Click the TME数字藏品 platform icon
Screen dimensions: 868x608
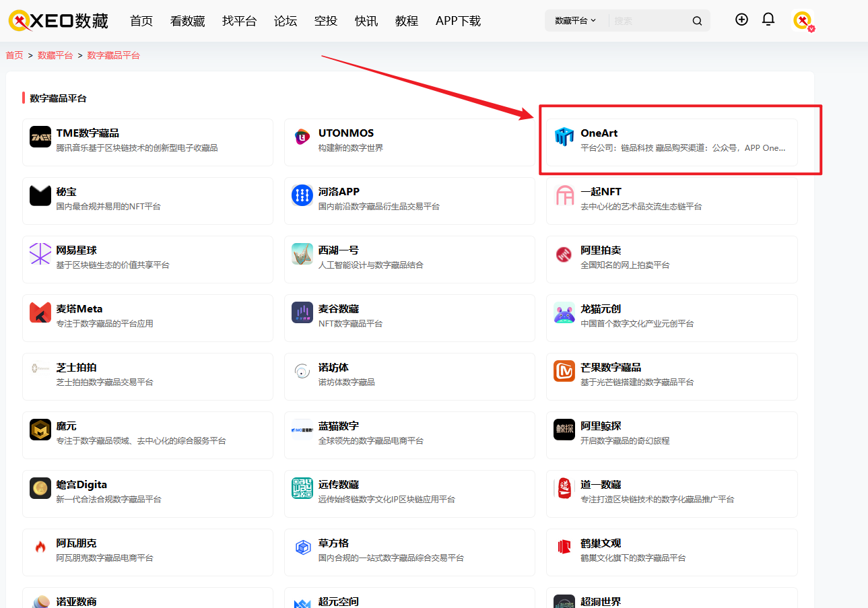tap(40, 137)
